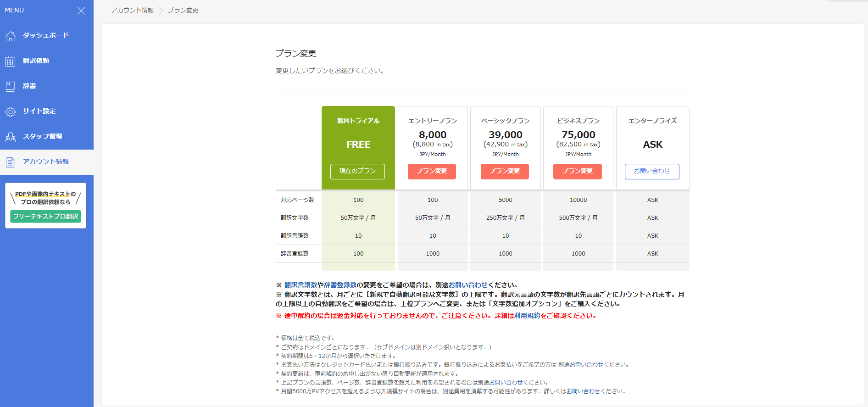Click the 辞書 book icon
Viewport: 868px width, 407px height.
point(11,86)
